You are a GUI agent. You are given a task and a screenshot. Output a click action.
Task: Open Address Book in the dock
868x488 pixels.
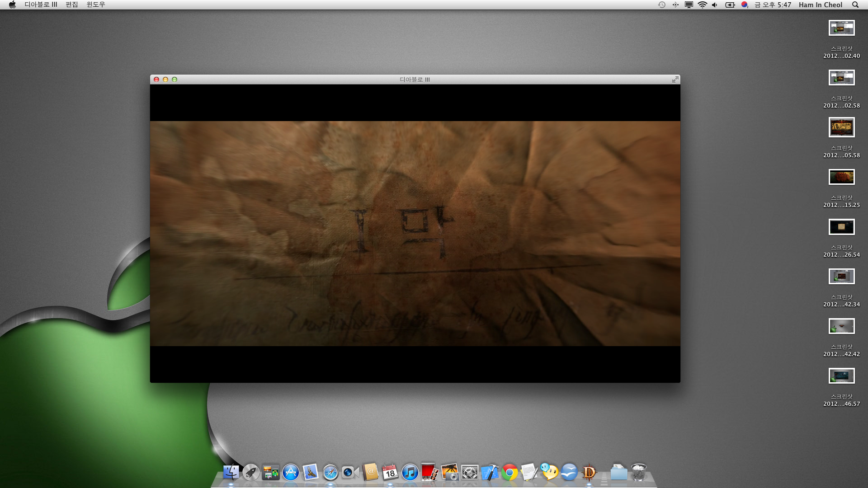point(370,473)
